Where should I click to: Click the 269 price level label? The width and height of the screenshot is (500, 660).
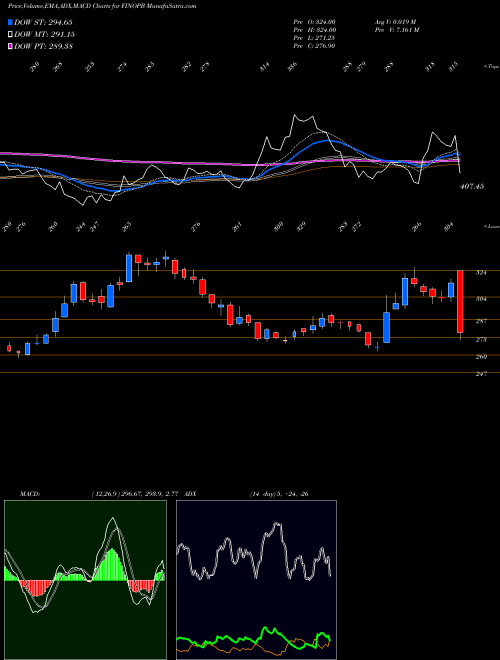pos(481,357)
